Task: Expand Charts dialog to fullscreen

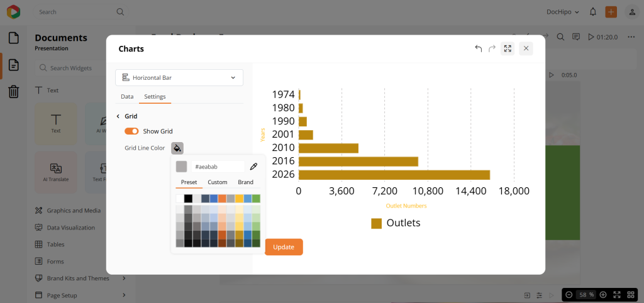Action: 508,48
